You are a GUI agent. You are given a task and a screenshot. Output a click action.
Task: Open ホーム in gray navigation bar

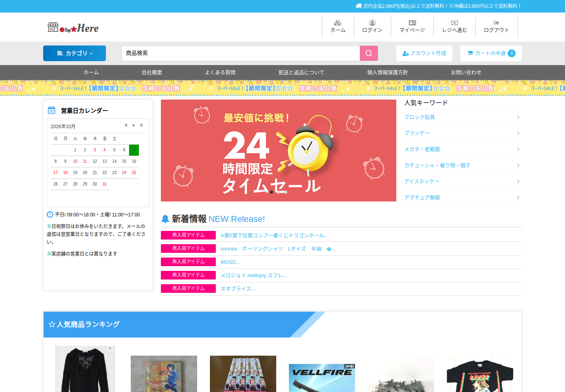click(91, 73)
